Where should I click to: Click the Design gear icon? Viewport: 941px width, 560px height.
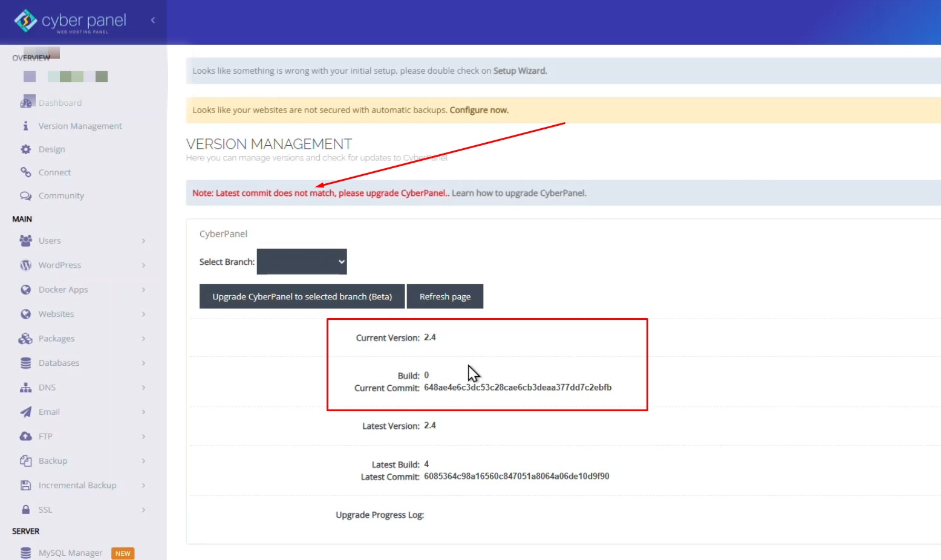coord(25,149)
